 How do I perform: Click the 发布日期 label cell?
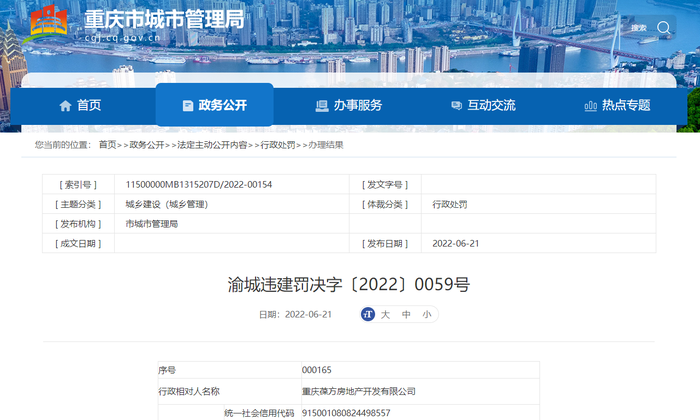(385, 244)
